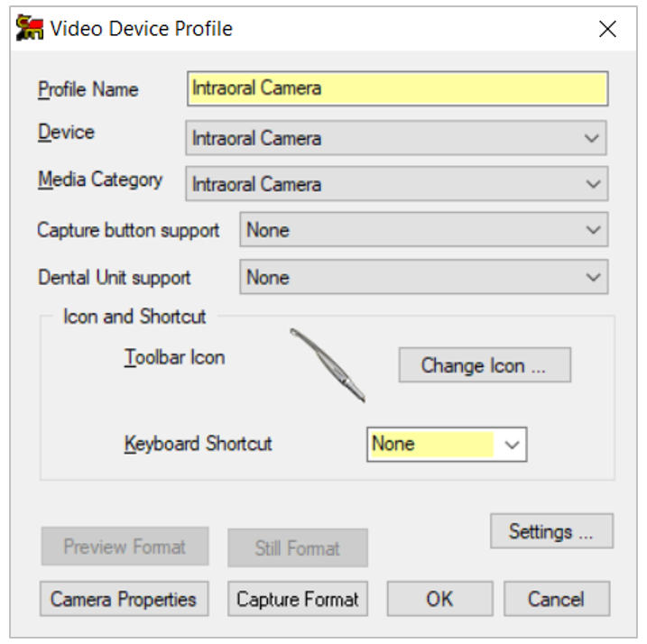Open the Keyboard Shortcut combo box
The image size is (647, 644).
click(513, 444)
